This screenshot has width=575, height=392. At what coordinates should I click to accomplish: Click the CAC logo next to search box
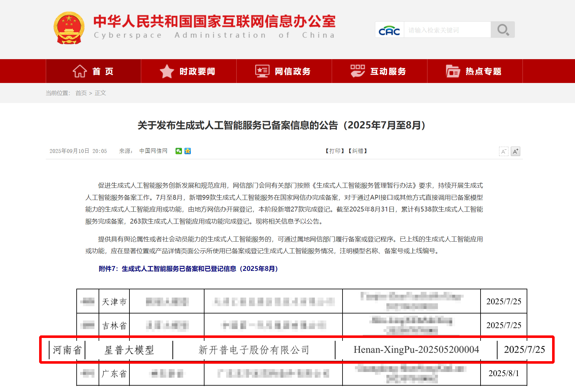click(x=389, y=29)
